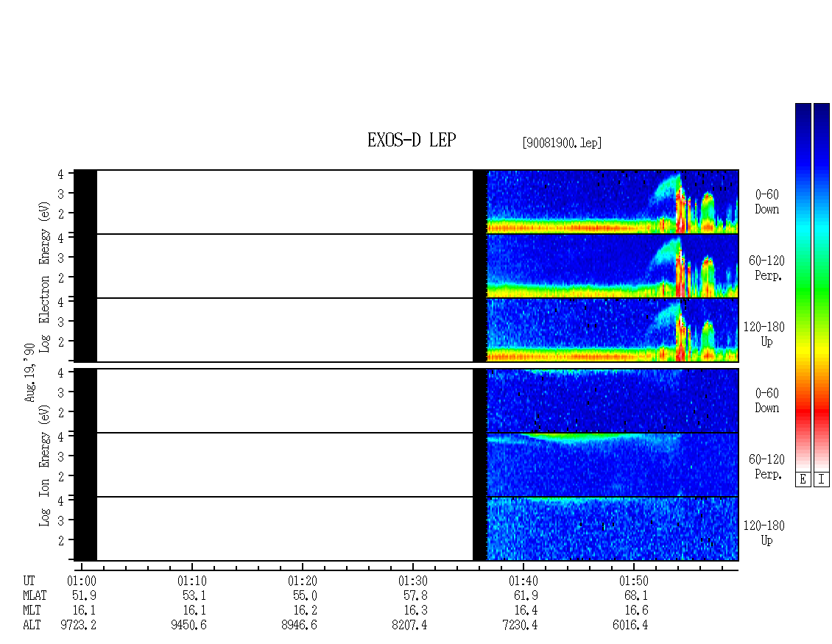Select the ALT value 8207.4

(409, 626)
